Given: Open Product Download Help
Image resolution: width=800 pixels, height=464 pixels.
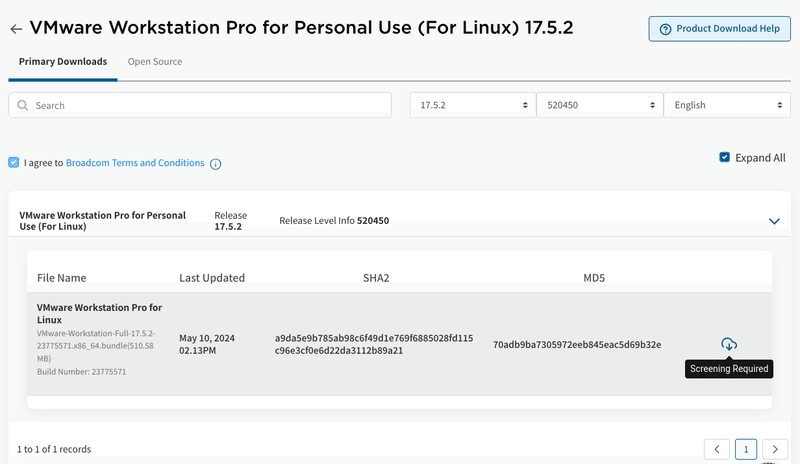Looking at the screenshot, I should [x=719, y=29].
